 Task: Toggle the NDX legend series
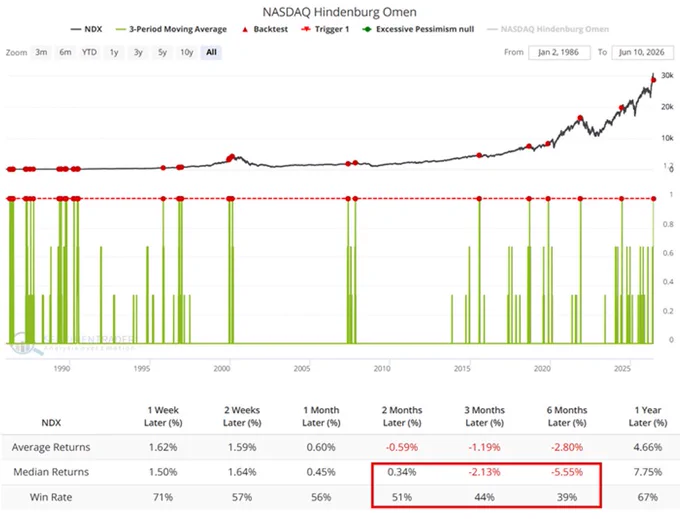pos(86,29)
